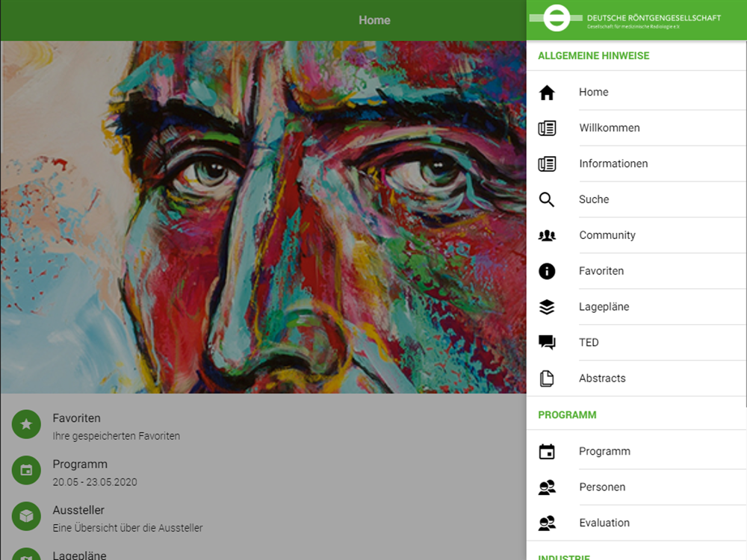Click the Community people icon

547,235
